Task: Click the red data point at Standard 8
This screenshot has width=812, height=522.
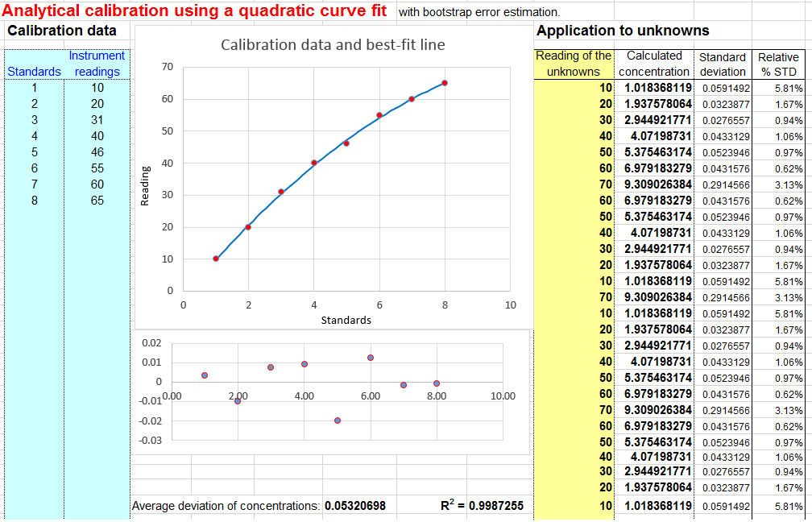Action: (x=443, y=82)
